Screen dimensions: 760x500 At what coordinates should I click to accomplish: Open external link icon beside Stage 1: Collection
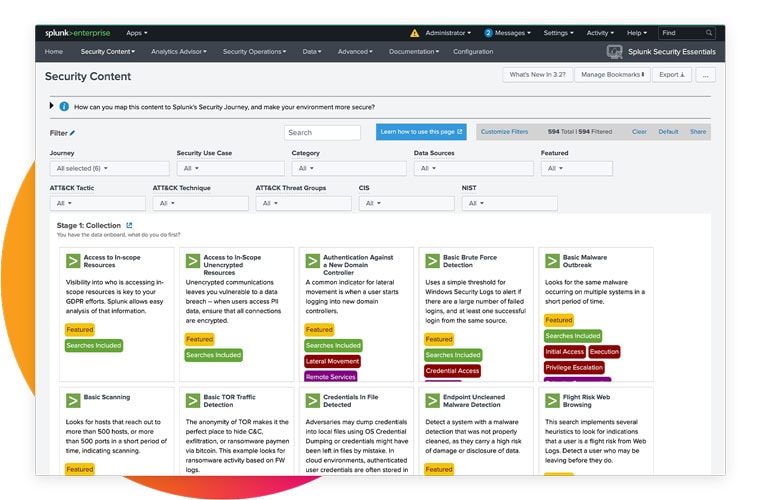129,225
